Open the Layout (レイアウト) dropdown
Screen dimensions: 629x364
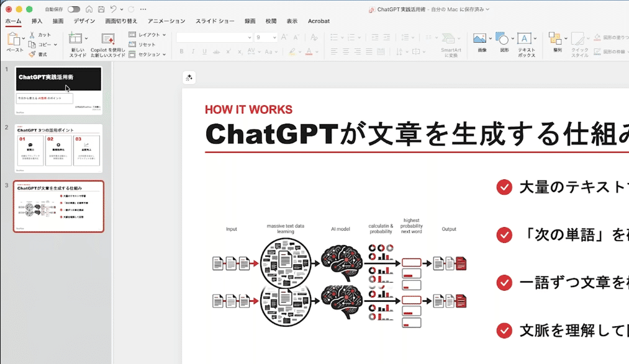tap(147, 35)
